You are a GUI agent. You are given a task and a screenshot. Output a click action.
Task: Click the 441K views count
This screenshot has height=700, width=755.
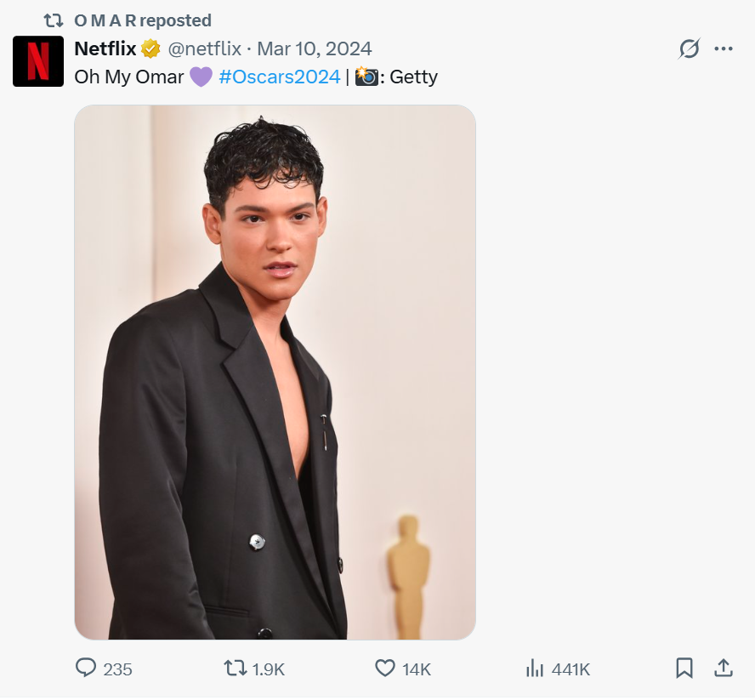571,669
